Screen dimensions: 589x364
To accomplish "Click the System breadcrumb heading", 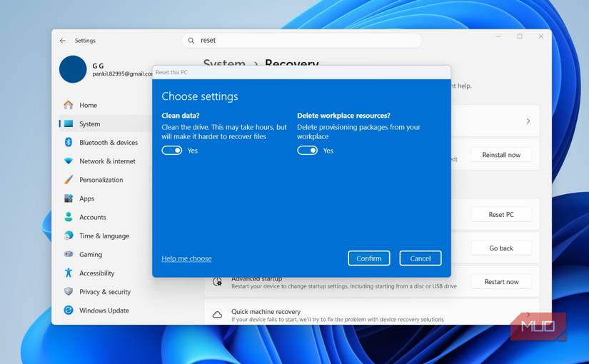I will click(224, 62).
